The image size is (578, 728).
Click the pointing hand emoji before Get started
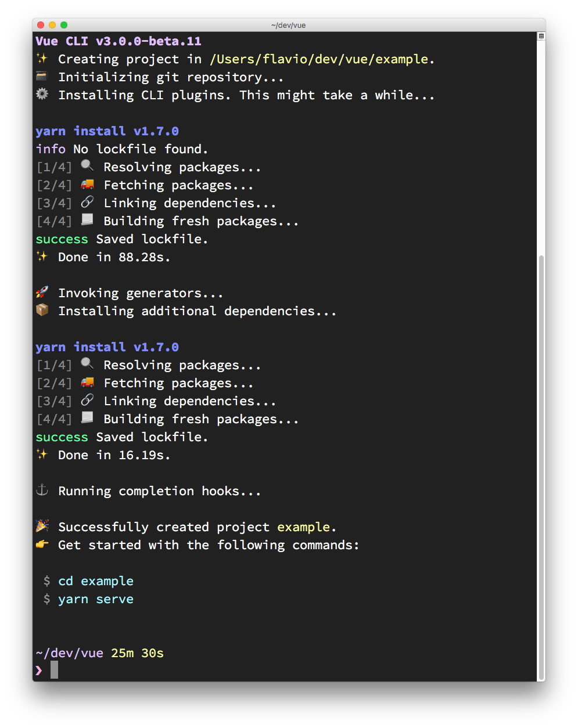pos(42,545)
